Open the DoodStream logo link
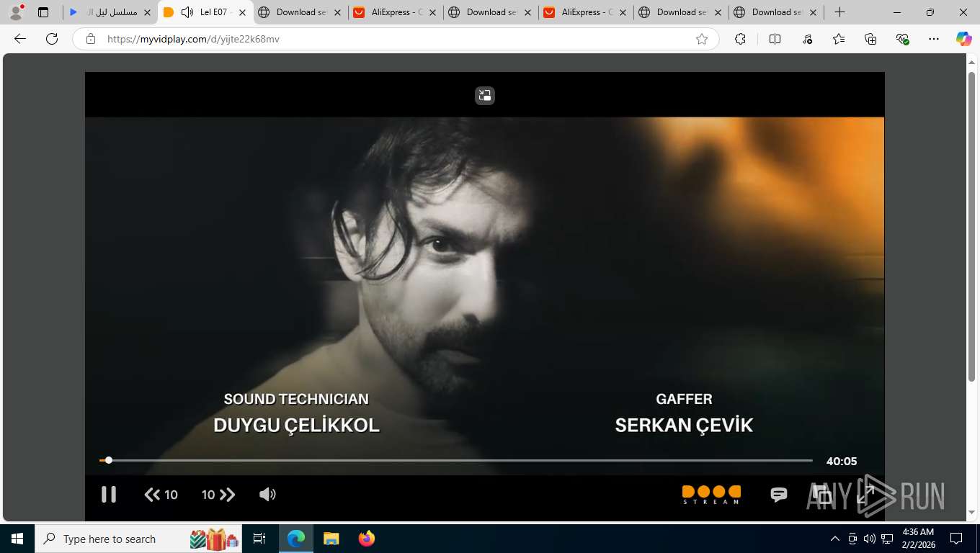The width and height of the screenshot is (980, 553). [711, 495]
